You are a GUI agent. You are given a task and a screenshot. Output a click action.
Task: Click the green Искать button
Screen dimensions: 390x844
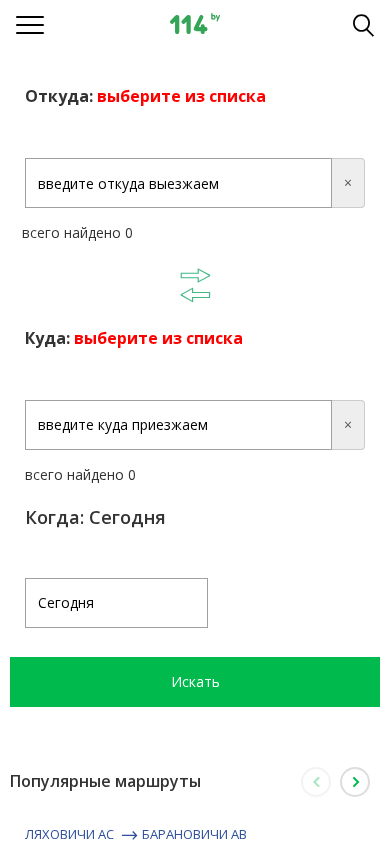tap(195, 682)
